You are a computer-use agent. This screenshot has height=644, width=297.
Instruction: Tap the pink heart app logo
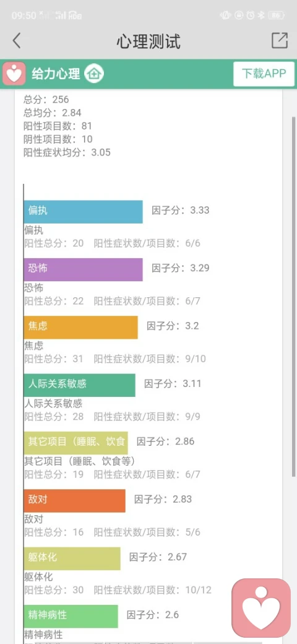pos(15,74)
